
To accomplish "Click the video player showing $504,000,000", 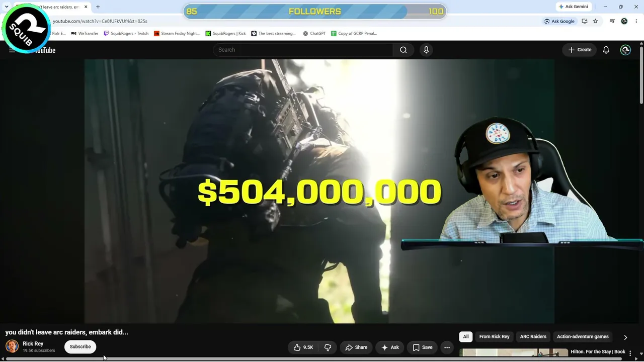I will 319,191.
